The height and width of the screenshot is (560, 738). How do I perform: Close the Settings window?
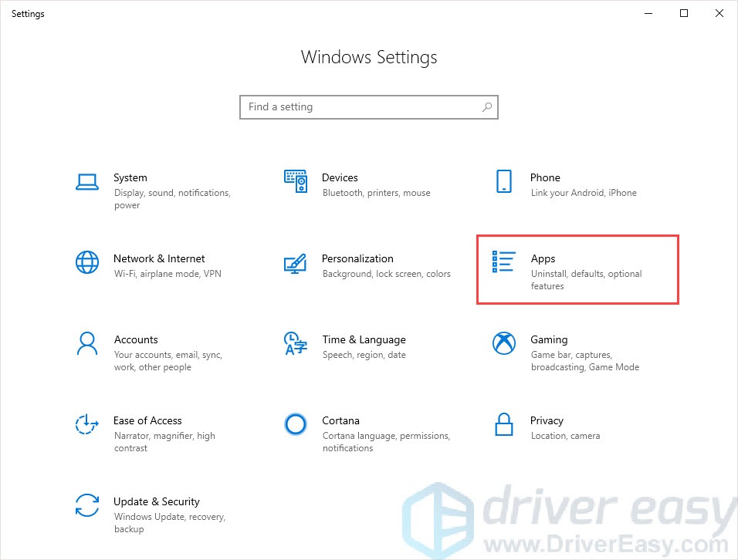[719, 13]
